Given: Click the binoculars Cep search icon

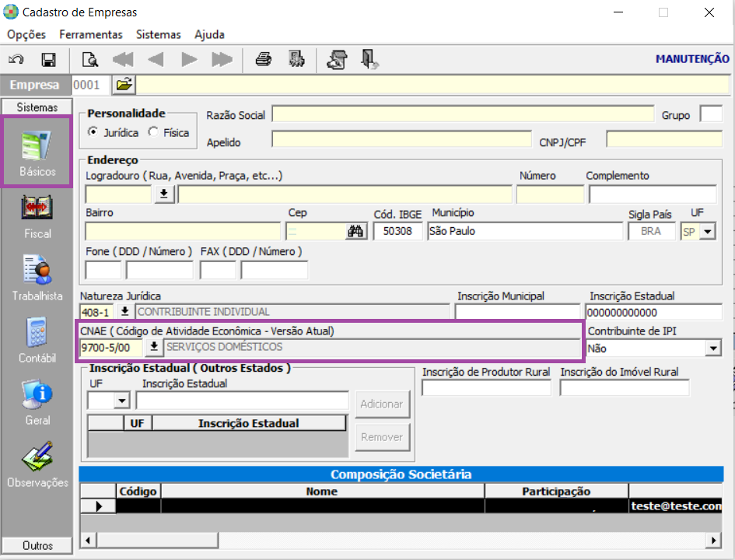Looking at the screenshot, I should click(x=355, y=231).
